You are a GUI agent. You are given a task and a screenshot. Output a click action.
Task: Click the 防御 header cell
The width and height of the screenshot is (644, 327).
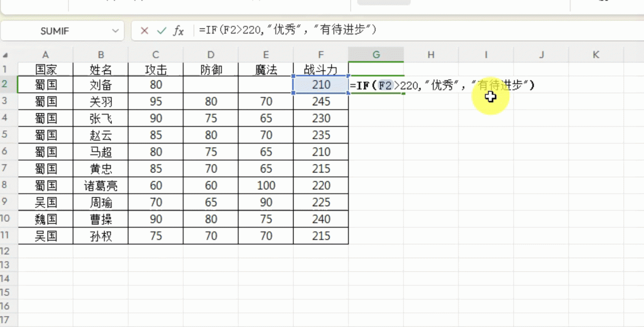[211, 69]
